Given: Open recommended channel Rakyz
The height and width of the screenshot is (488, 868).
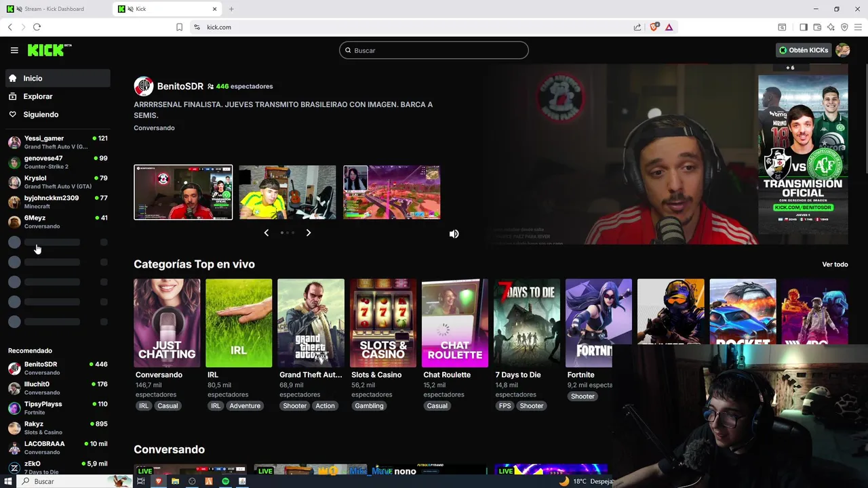Looking at the screenshot, I should click(58, 428).
